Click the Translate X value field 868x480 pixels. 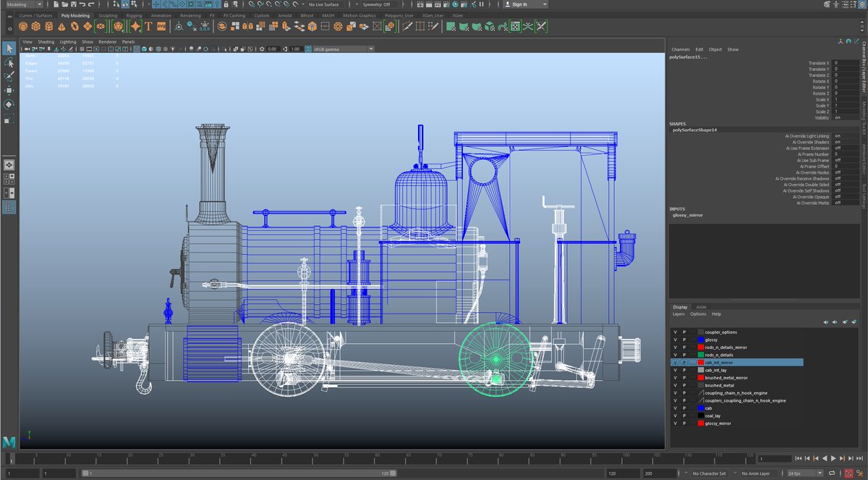point(846,63)
